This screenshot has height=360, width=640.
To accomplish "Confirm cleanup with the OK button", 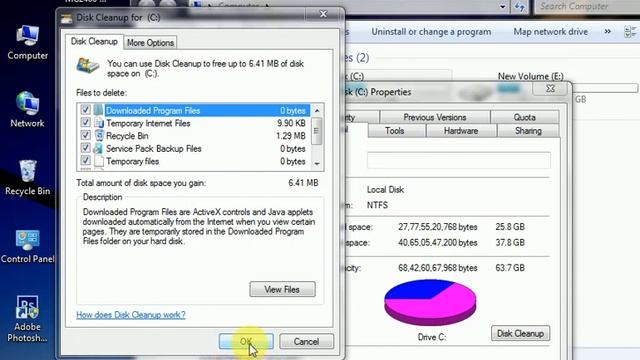I will [246, 341].
